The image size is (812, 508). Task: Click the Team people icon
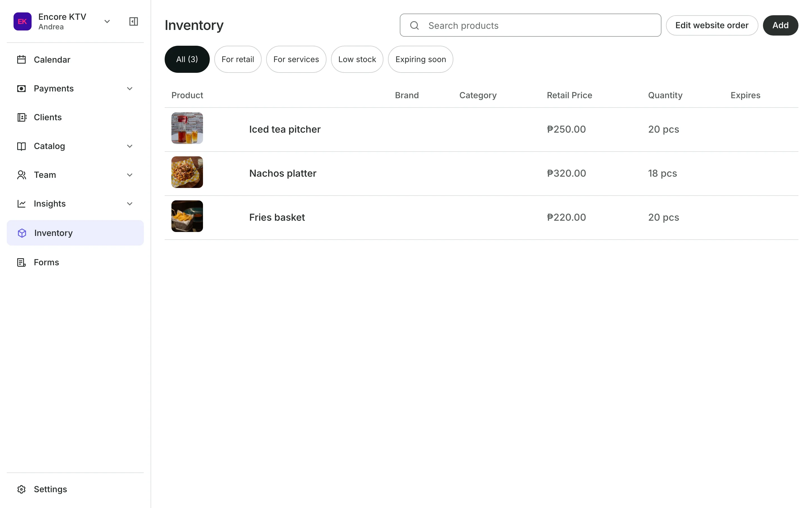click(x=21, y=175)
